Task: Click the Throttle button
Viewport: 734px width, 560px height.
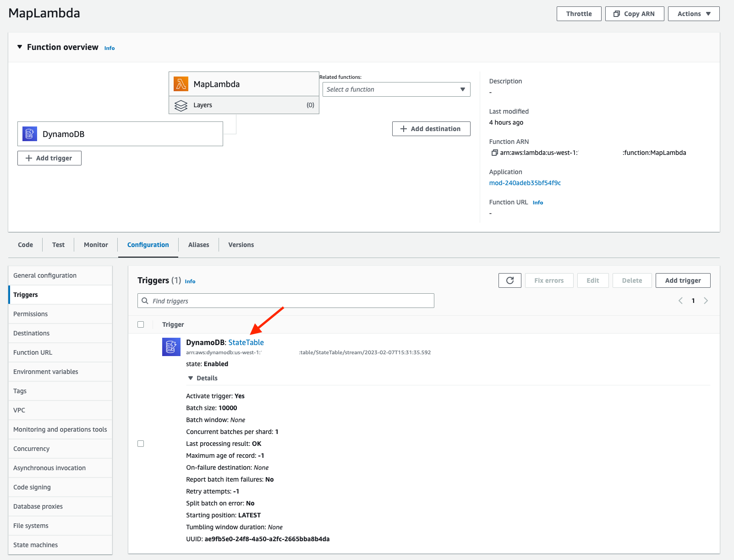Action: coord(579,14)
